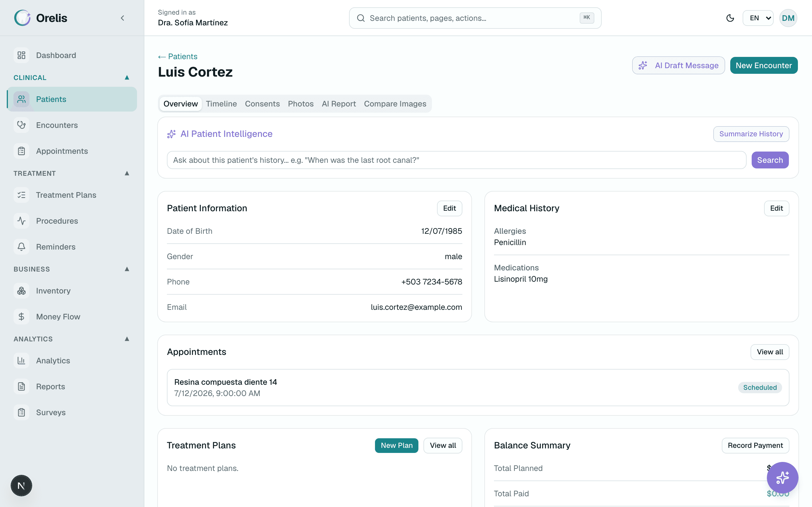Viewport: 812px width, 507px height.
Task: Click the Procedures pulse icon
Action: click(21, 221)
